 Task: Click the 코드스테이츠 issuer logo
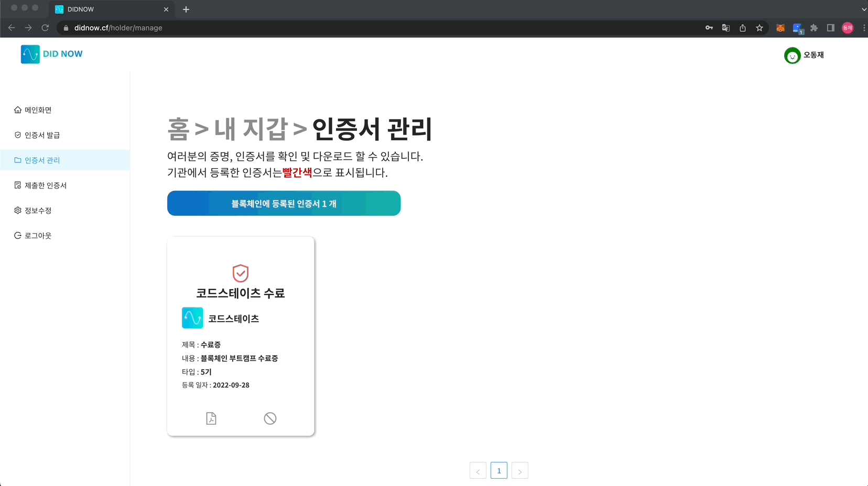192,318
